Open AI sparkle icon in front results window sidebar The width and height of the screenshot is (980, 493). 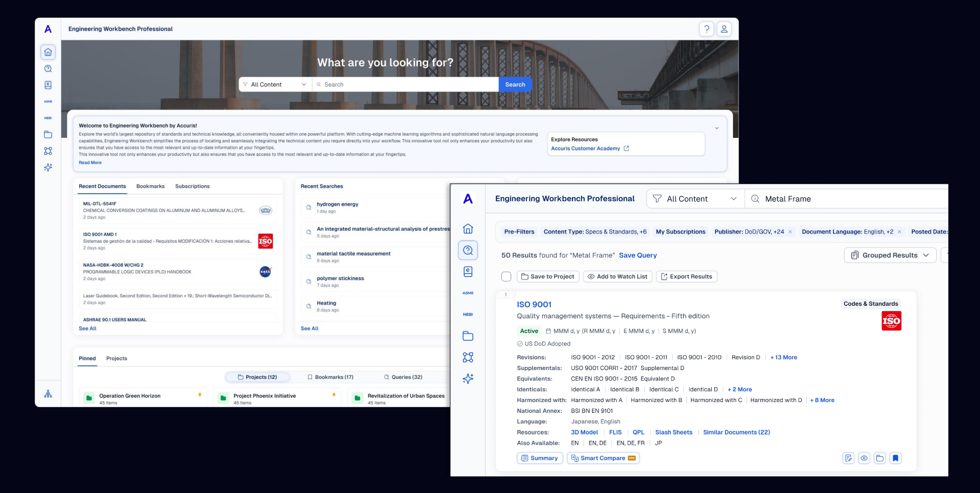[x=468, y=379]
